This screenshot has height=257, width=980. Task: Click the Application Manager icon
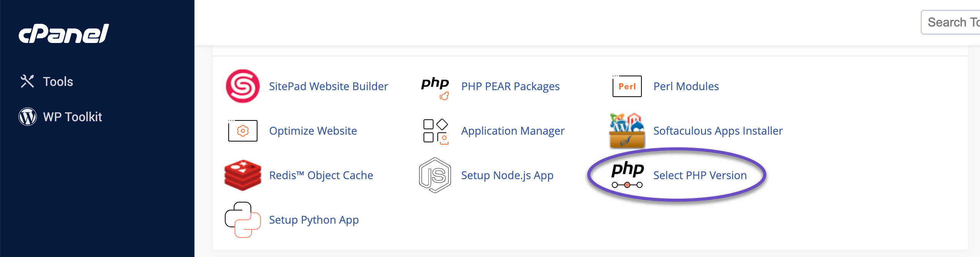tap(435, 131)
